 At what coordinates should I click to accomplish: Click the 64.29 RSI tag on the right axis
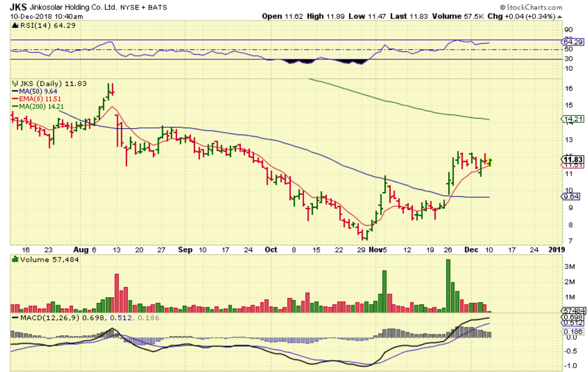pyautogui.click(x=573, y=42)
